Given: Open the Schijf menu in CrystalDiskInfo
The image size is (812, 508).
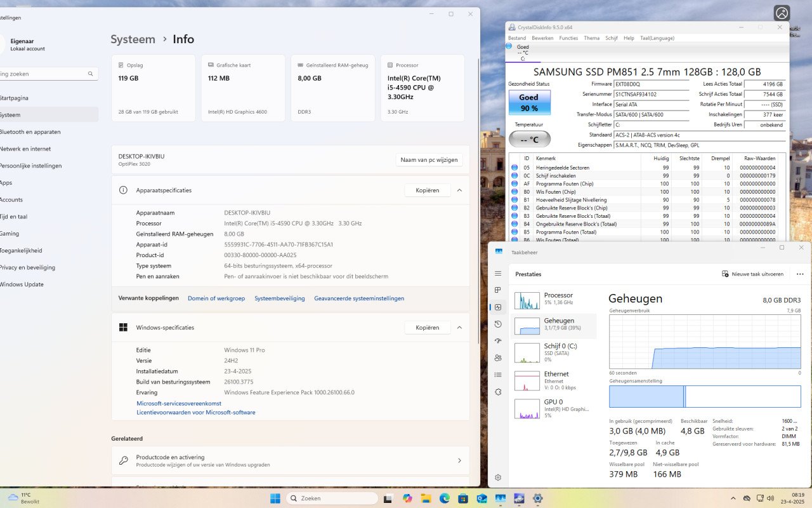Looking at the screenshot, I should tap(612, 38).
